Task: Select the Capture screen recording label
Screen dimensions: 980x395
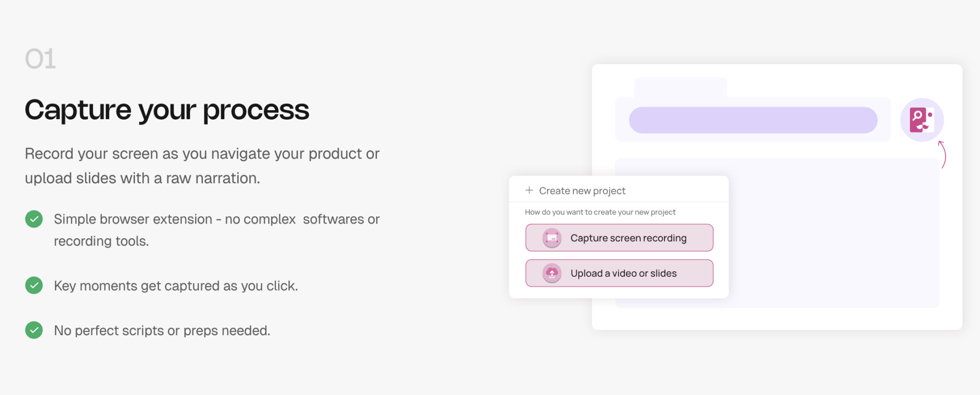Action: (628, 238)
